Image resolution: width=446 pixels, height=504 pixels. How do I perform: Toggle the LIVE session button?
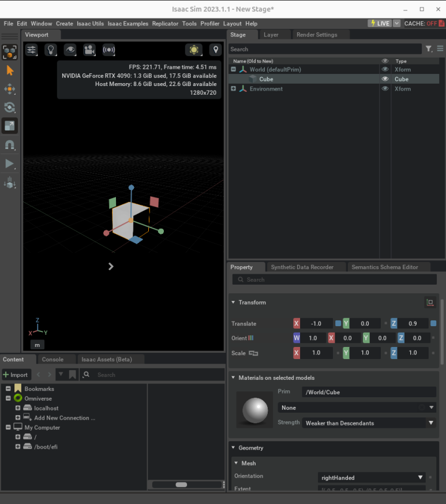[380, 23]
